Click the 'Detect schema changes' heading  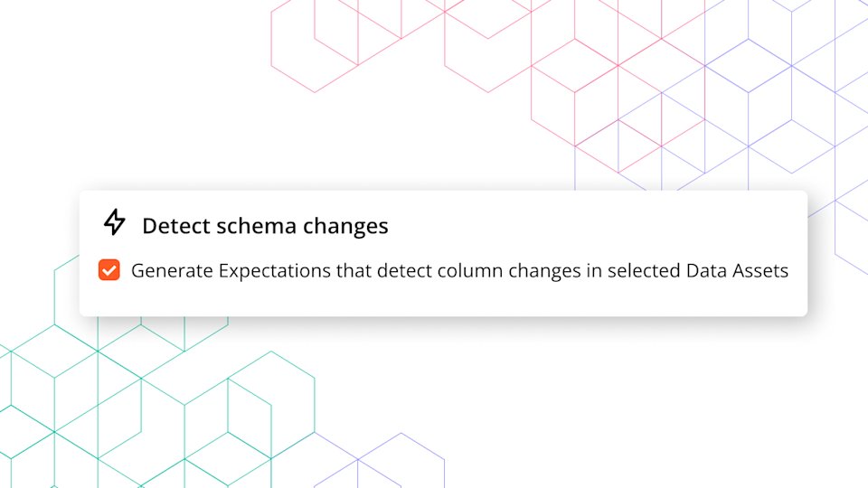tap(265, 225)
